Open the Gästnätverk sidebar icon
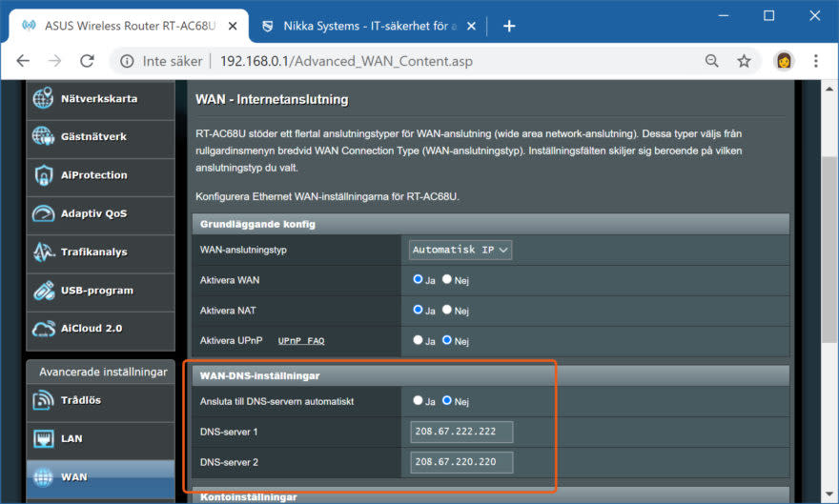Image resolution: width=839 pixels, height=504 pixels. (43, 137)
